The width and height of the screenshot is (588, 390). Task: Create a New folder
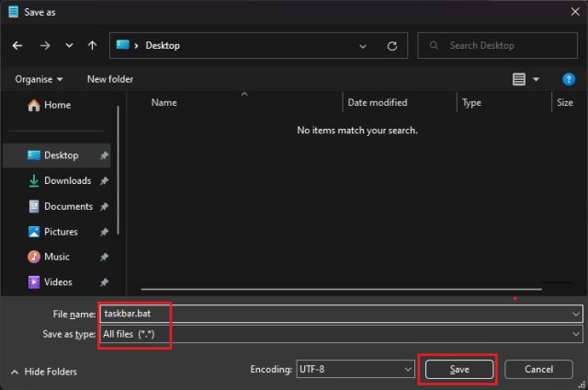(x=110, y=79)
